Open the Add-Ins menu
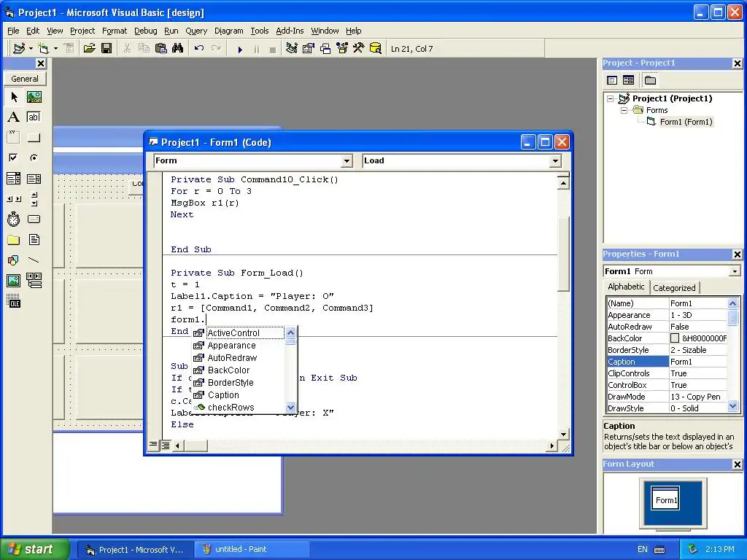Viewport: 747px width, 560px height. tap(290, 31)
